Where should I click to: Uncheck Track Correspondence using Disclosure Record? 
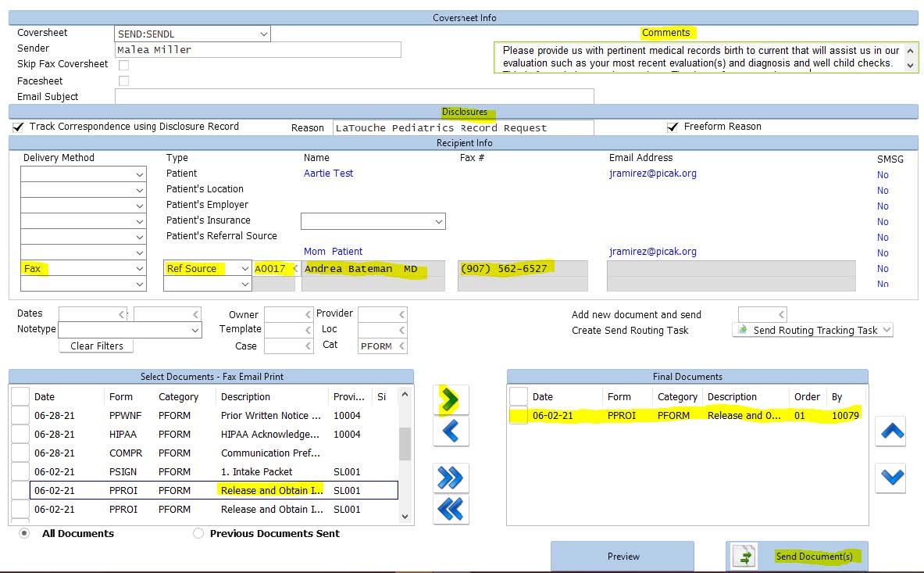(x=18, y=127)
